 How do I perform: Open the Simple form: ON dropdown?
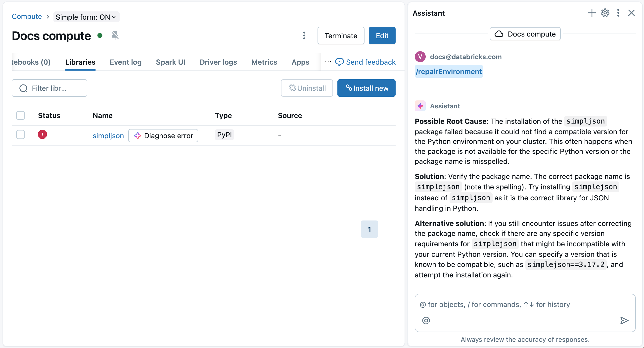coord(86,17)
